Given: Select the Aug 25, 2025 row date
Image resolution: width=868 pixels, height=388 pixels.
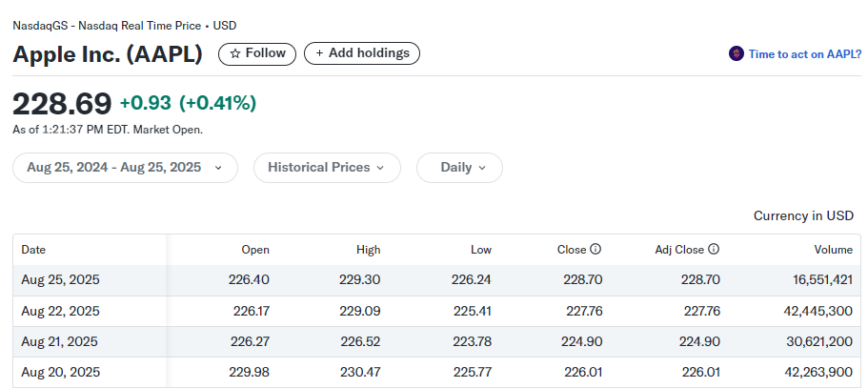Looking at the screenshot, I should click(x=60, y=280).
